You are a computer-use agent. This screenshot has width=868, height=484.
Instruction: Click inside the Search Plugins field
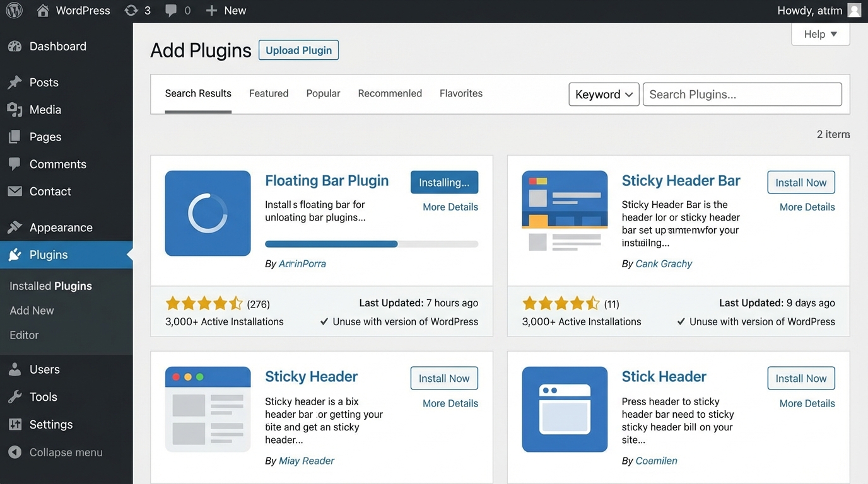[x=742, y=94]
